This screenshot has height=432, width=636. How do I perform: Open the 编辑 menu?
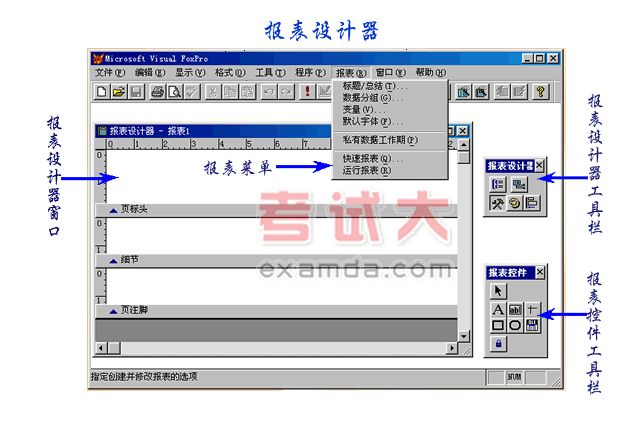(x=150, y=73)
